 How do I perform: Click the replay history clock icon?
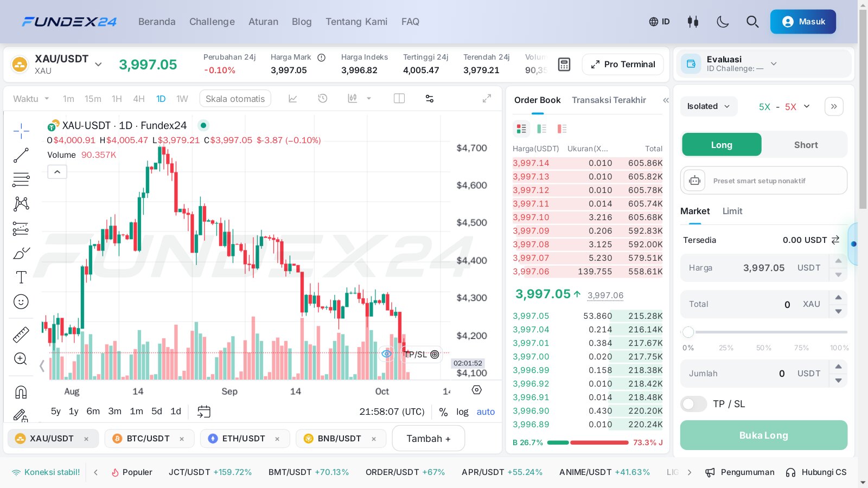(x=323, y=99)
